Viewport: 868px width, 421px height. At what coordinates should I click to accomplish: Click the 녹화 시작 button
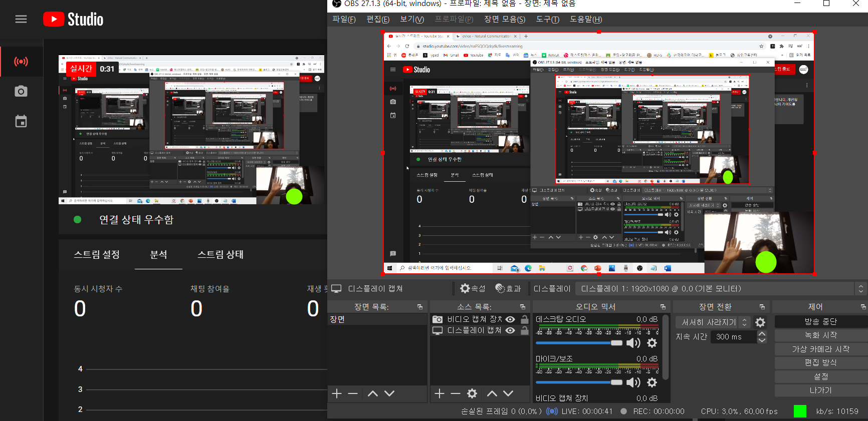[821, 335]
